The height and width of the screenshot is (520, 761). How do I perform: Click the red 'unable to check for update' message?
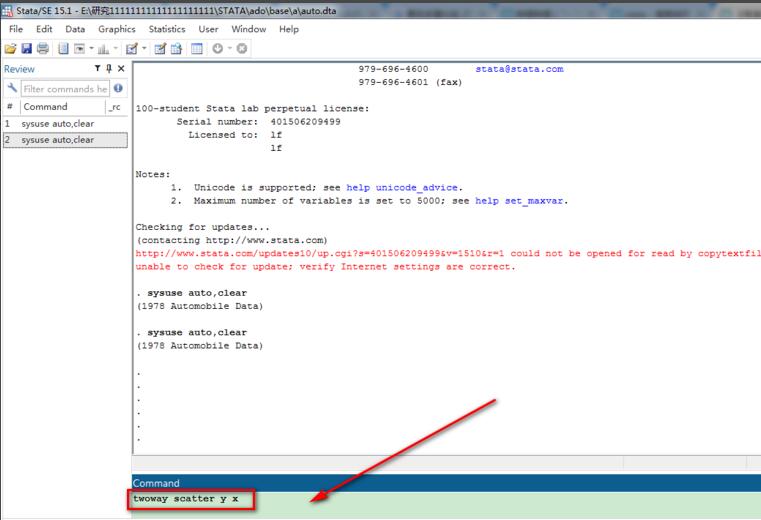325,267
